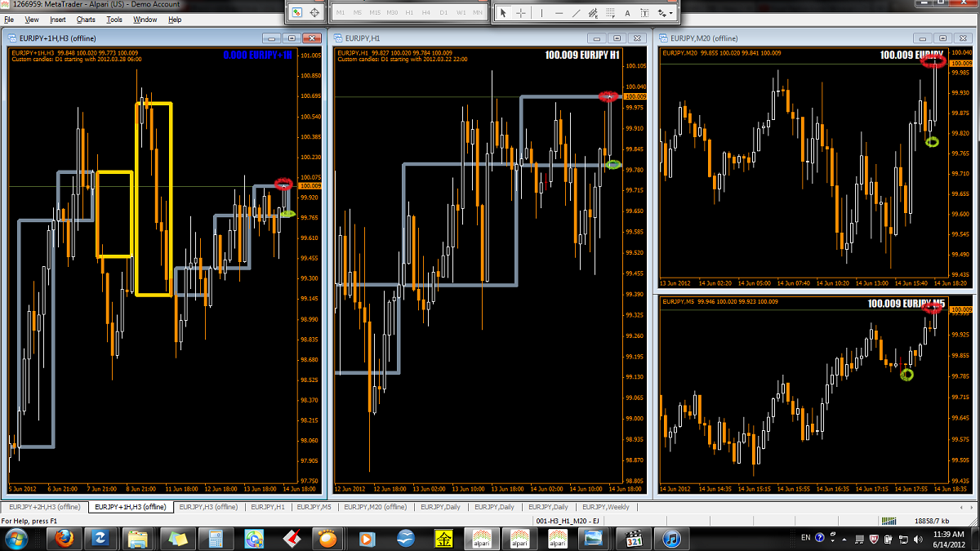This screenshot has width=980, height=551.
Task: Maximize the EURJPY,H1 chart window
Action: tap(617, 38)
